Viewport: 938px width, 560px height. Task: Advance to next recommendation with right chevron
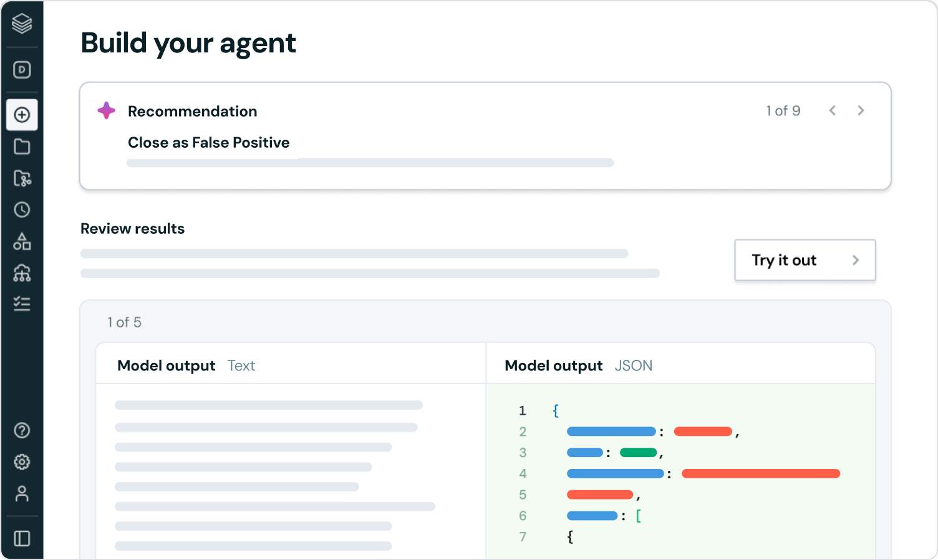click(x=861, y=110)
